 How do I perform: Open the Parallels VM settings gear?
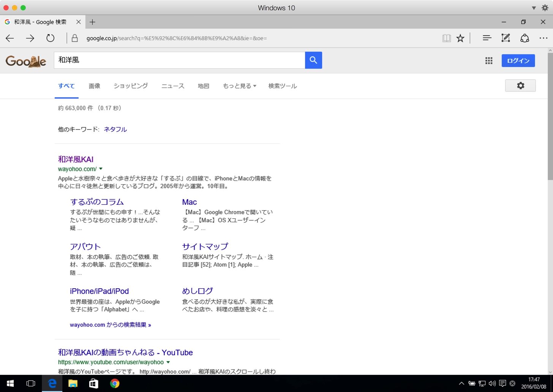[x=545, y=8]
